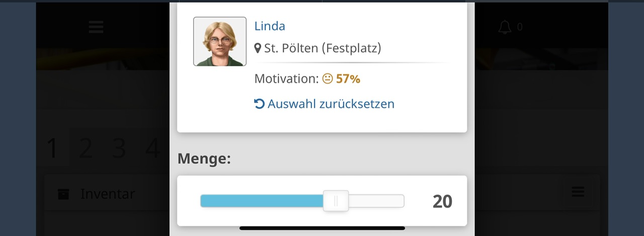Open the Inventar panel hamburger menu

coord(578,191)
